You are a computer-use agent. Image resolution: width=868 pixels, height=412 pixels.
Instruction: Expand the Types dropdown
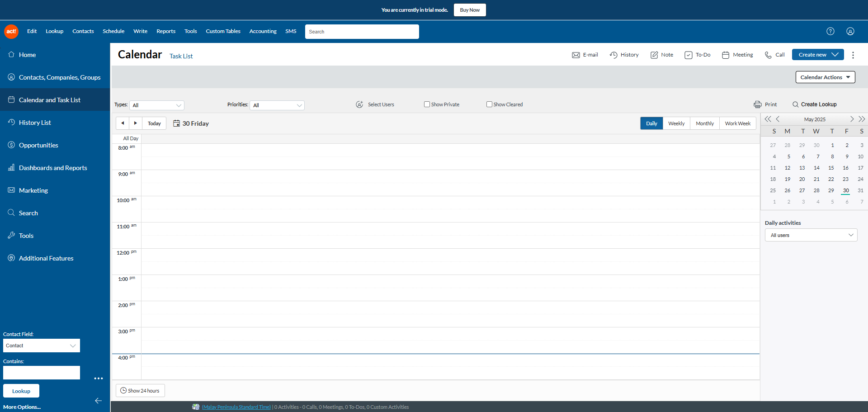point(157,105)
